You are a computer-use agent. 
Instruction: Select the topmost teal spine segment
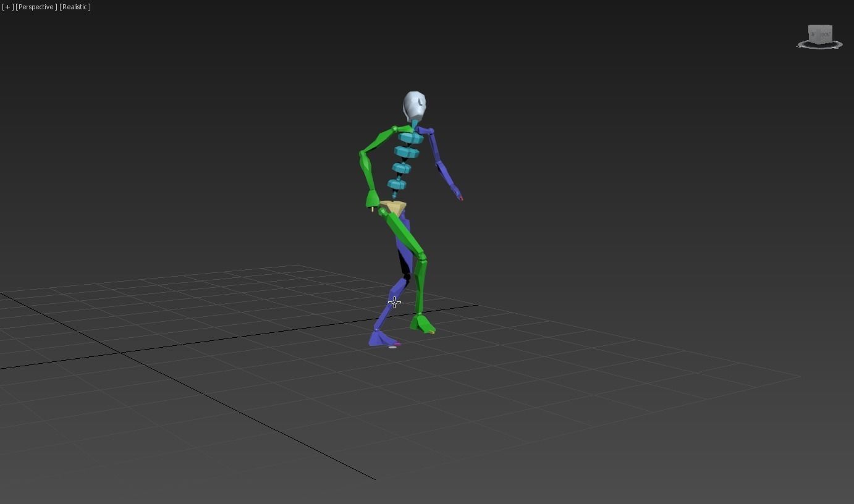coord(410,138)
